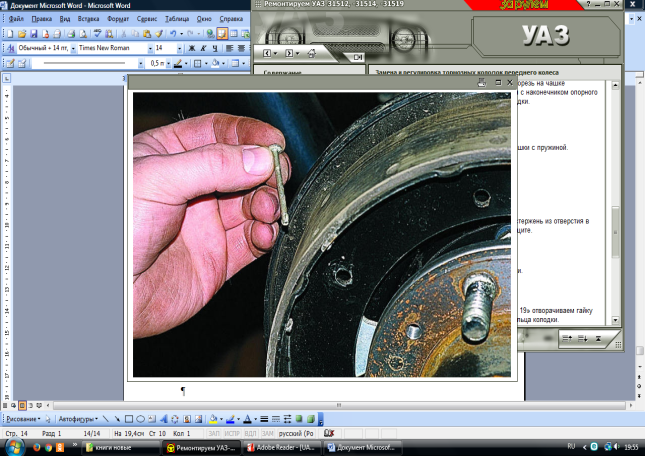Go forward in UAZ manual navigation

pyautogui.click(x=289, y=53)
